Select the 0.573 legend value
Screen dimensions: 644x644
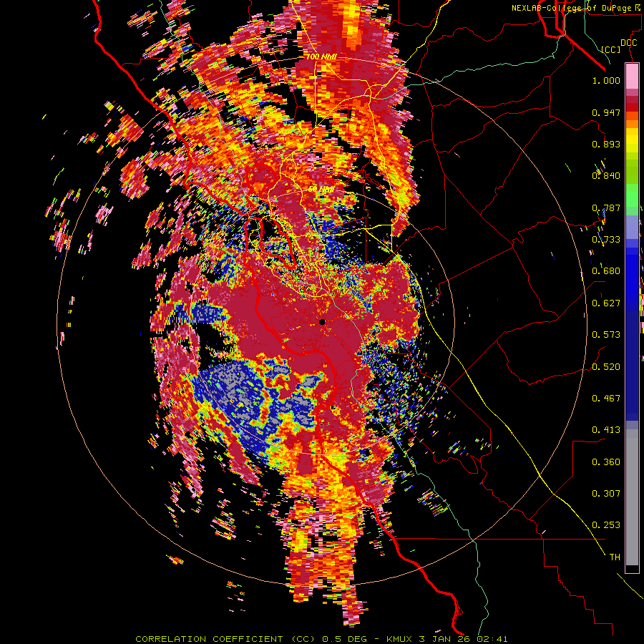point(606,335)
